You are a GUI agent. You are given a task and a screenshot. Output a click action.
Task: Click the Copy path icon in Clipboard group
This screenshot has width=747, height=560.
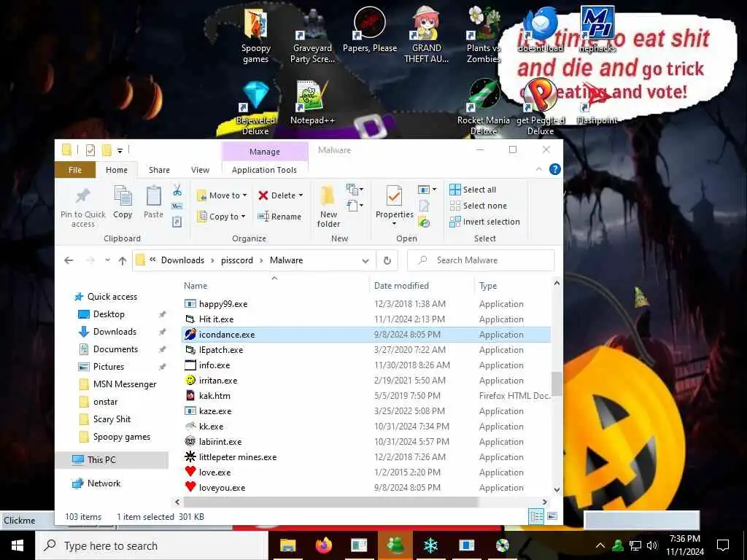pyautogui.click(x=177, y=206)
